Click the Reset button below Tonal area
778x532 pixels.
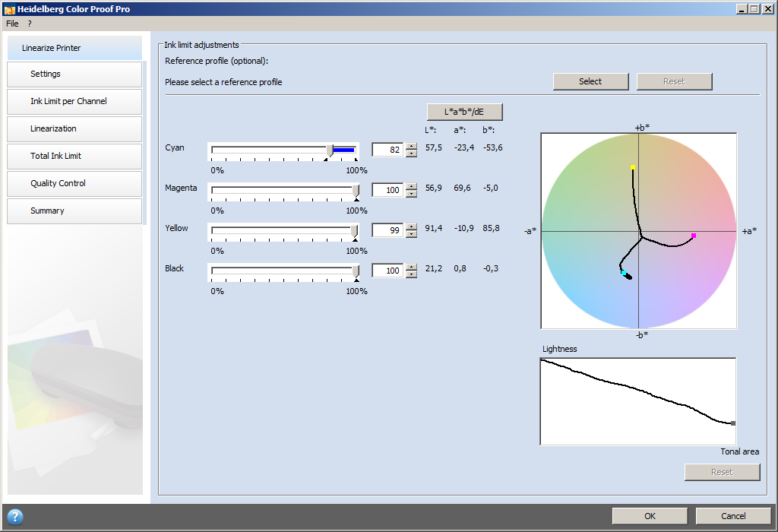click(722, 472)
